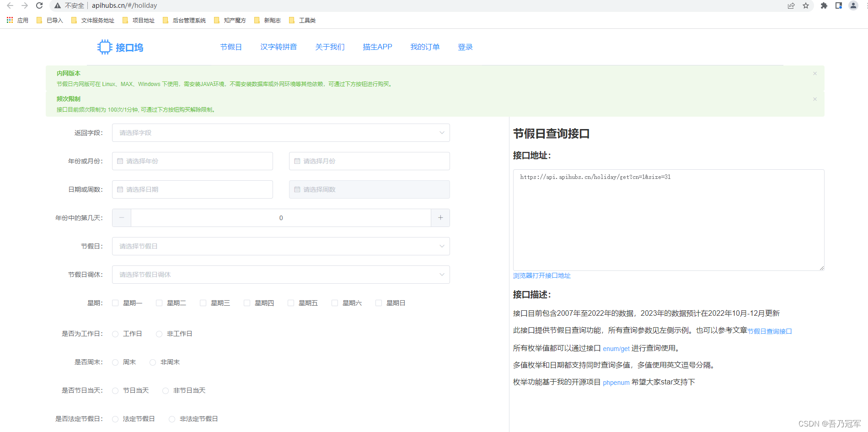Click the not-secure warning triangle icon
This screenshot has height=432, width=868.
58,5
